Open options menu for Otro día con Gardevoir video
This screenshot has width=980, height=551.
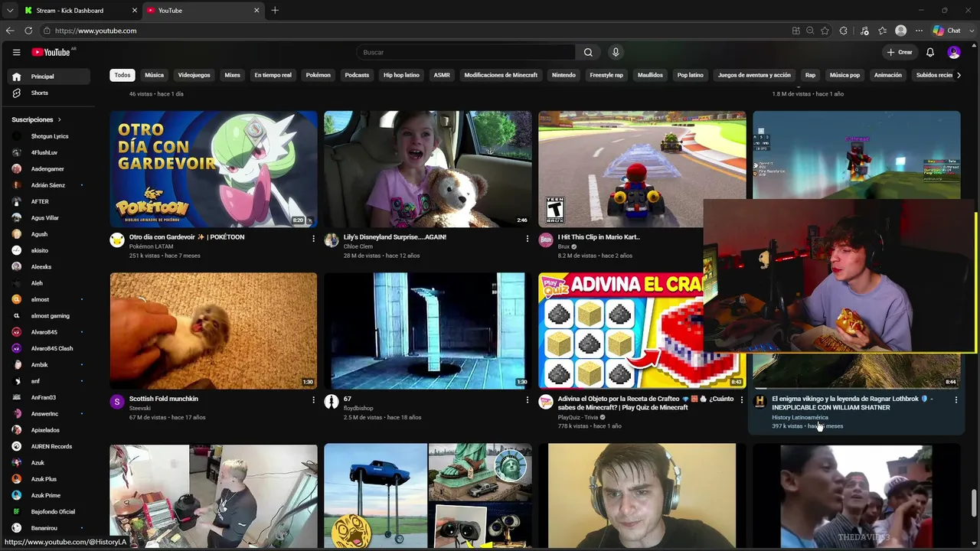313,239
